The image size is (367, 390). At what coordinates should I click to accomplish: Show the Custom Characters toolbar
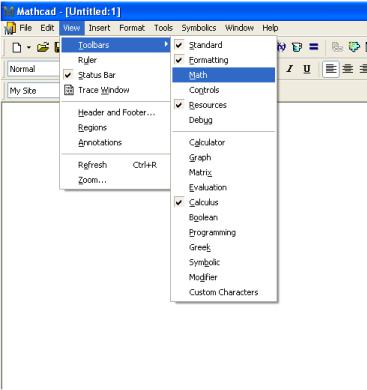224,292
